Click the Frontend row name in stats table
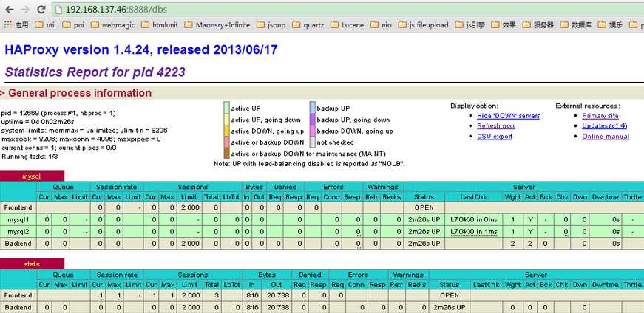Viewport: 644px width, 313px height. [18, 295]
